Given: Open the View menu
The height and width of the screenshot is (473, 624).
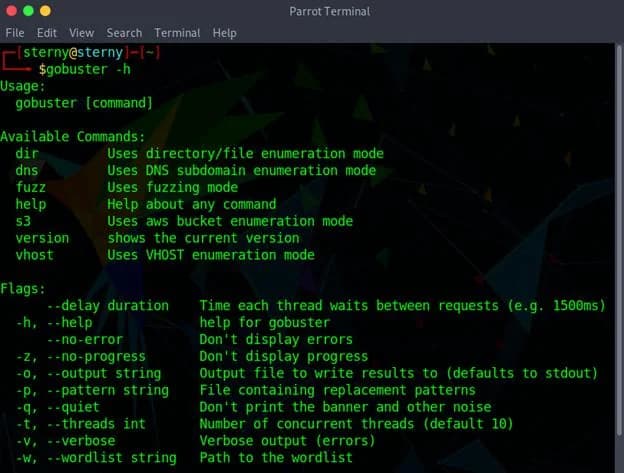Looking at the screenshot, I should click(x=81, y=33).
